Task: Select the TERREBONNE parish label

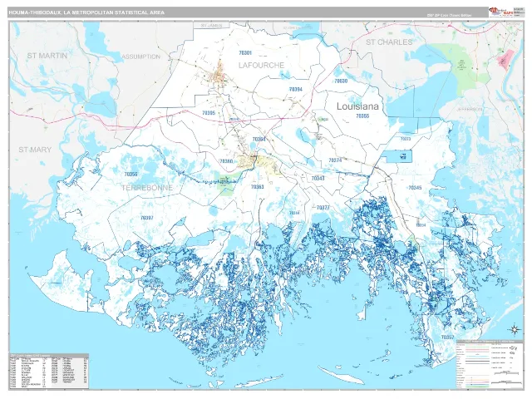Action: (147, 188)
